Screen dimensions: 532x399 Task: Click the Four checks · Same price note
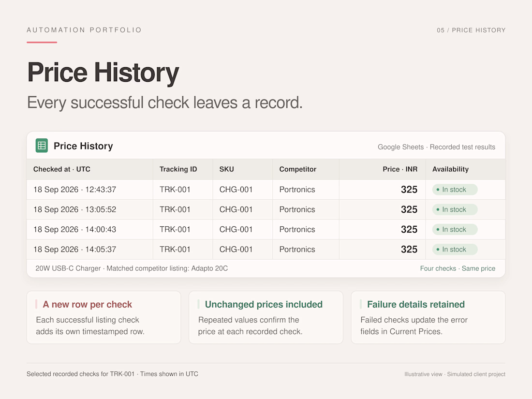click(458, 268)
